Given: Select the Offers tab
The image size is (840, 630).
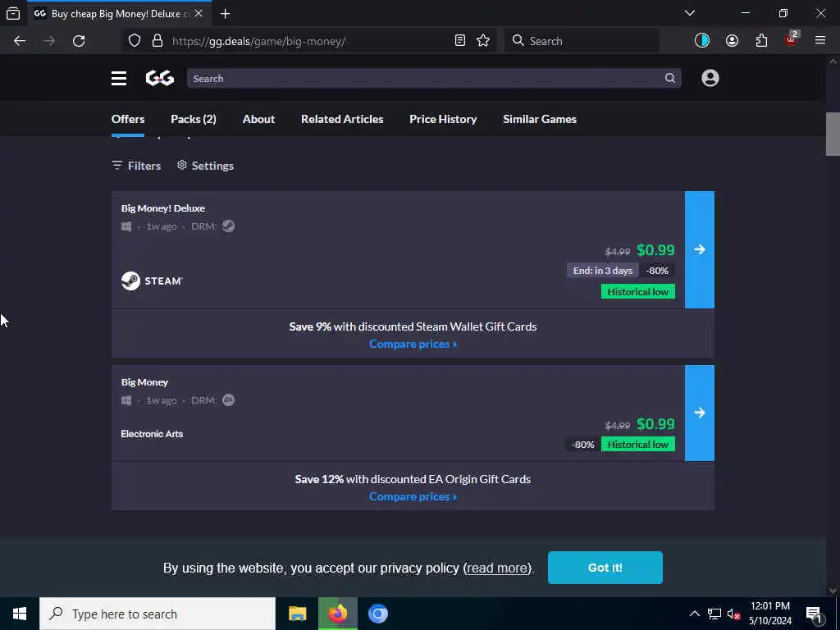Looking at the screenshot, I should pos(128,119).
